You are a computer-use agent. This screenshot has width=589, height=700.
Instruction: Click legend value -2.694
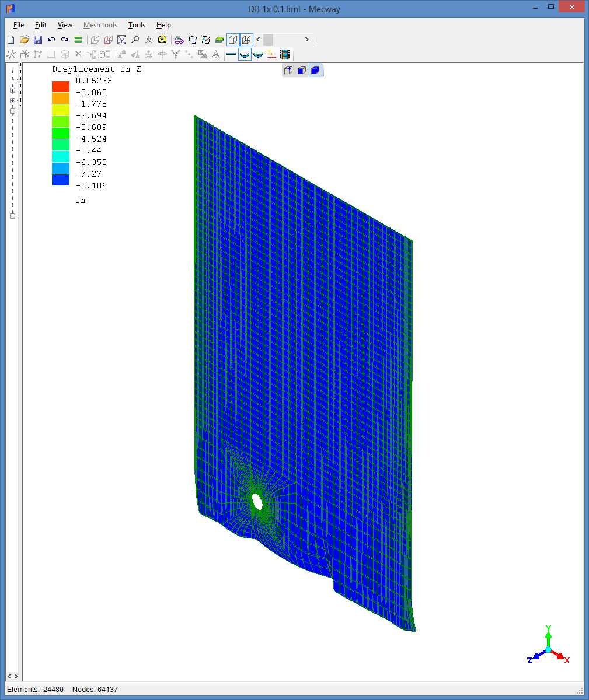tap(92, 116)
